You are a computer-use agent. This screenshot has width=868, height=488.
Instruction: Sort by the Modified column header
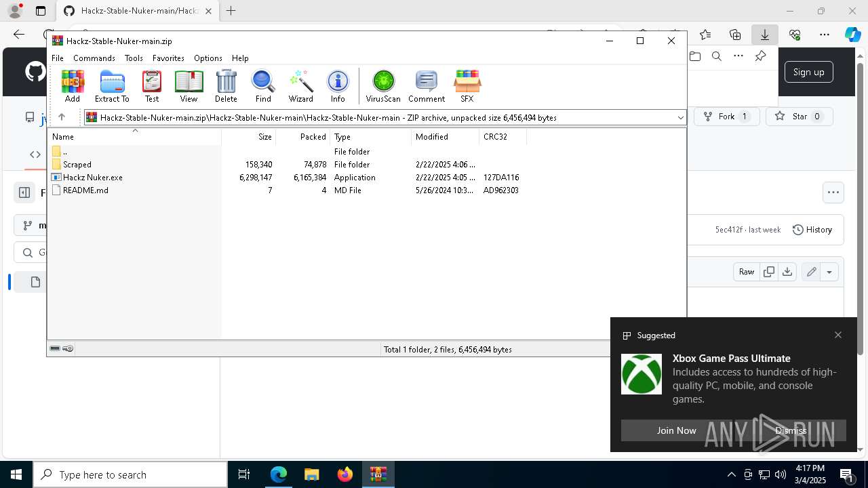point(445,136)
